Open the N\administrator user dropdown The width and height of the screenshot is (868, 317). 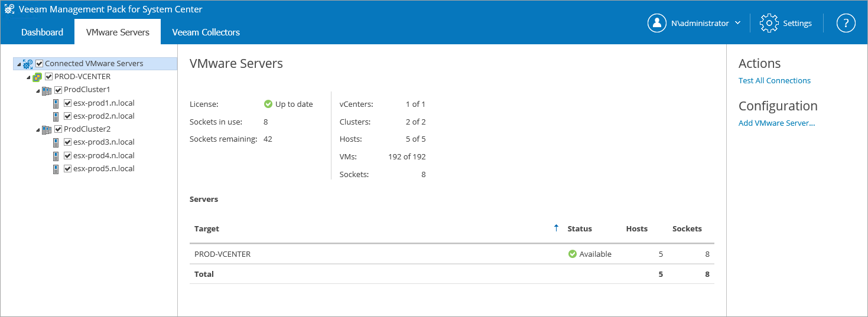[x=737, y=23]
